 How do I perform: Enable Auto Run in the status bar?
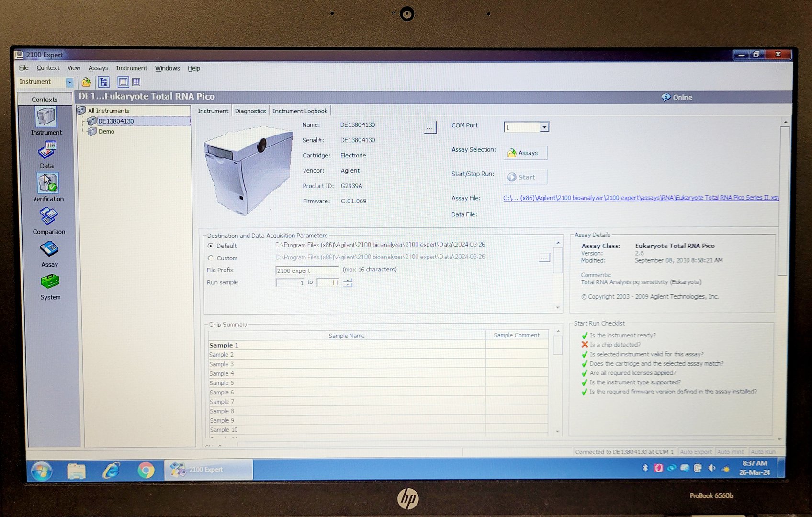(x=764, y=451)
